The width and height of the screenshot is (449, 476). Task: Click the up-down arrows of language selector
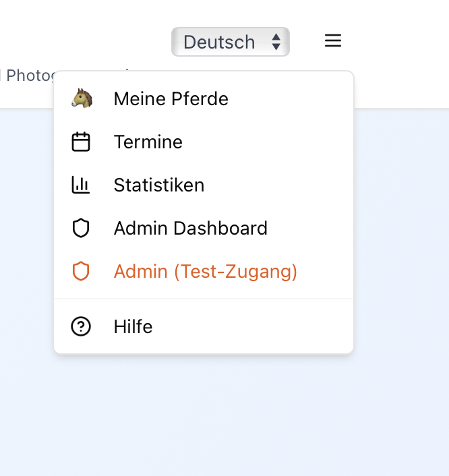[x=276, y=42]
